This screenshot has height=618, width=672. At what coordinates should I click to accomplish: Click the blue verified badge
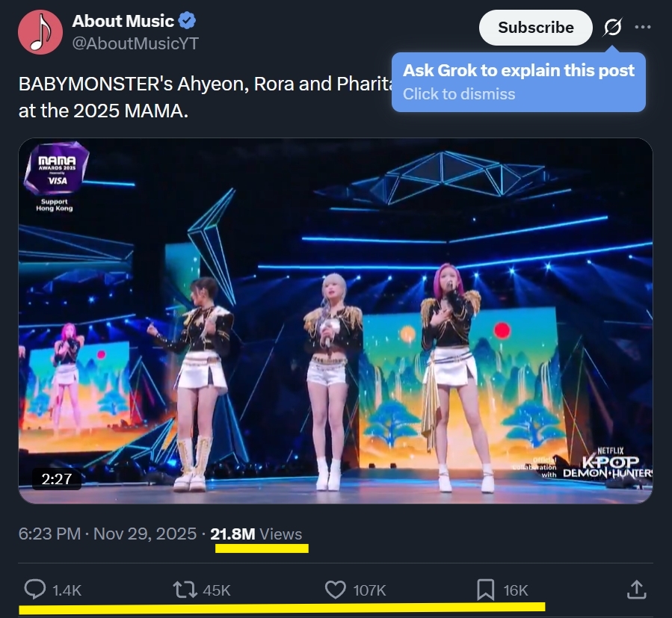[x=187, y=22]
